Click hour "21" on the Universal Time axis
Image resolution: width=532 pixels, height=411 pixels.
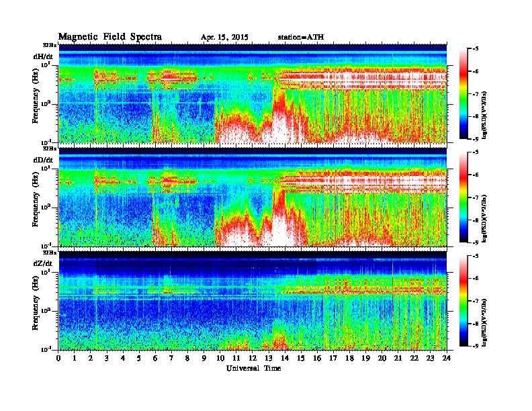(x=398, y=359)
